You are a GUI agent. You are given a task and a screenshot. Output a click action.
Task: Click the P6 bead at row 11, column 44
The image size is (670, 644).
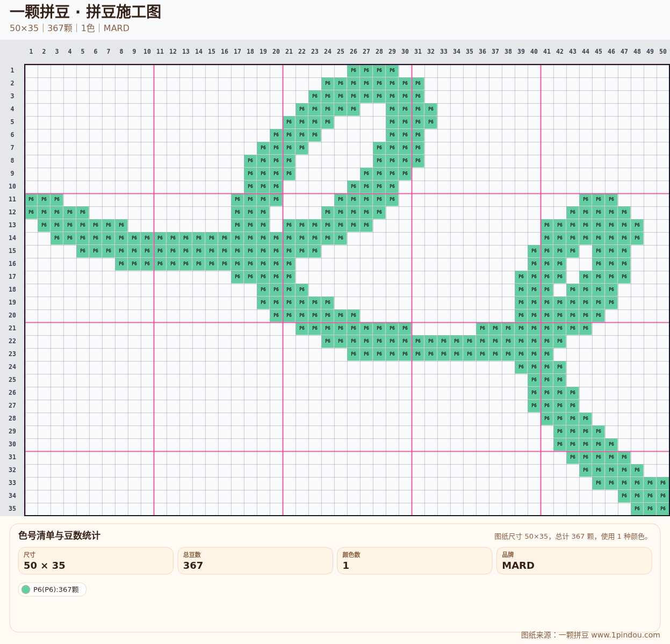586,199
